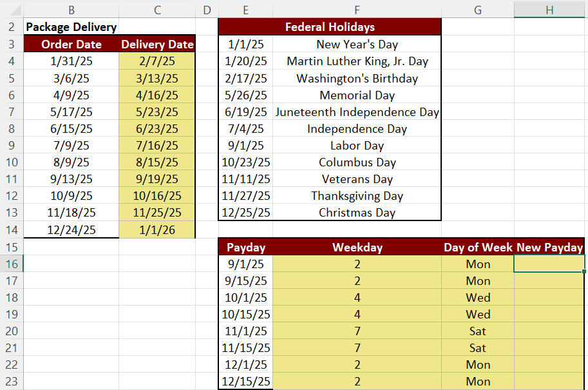Select the Sat cell for 11/1/25
Image resolution: width=588 pixels, height=390 pixels.
[477, 331]
